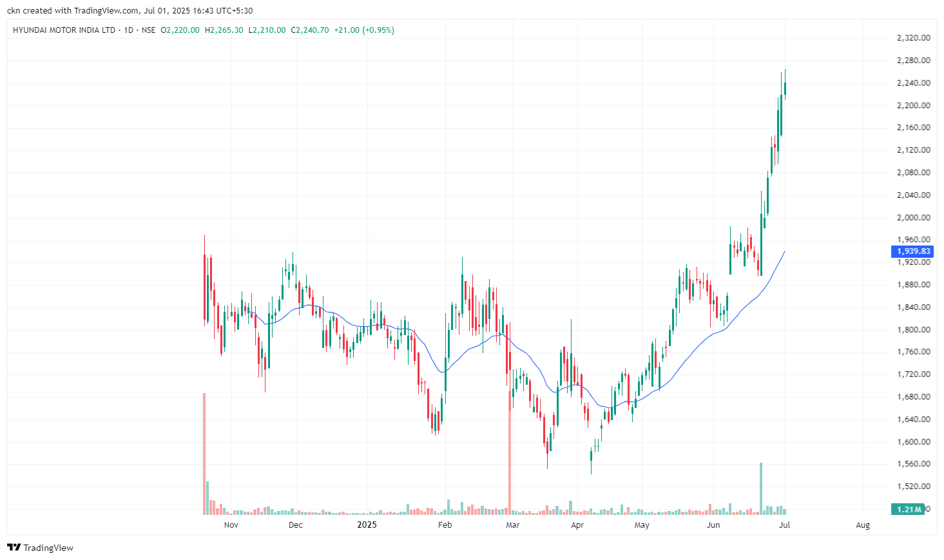The image size is (944, 560).
Task: Click the TradingView logo icon at bottom-left
Action: [14, 548]
